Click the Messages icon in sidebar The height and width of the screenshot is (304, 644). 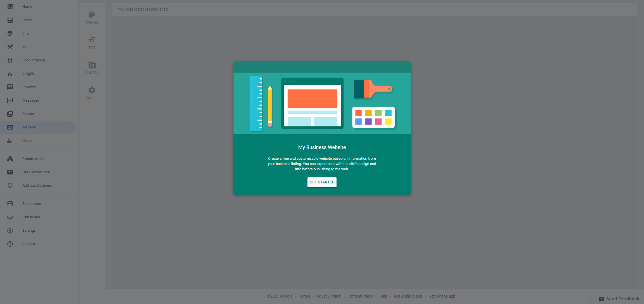[10, 100]
